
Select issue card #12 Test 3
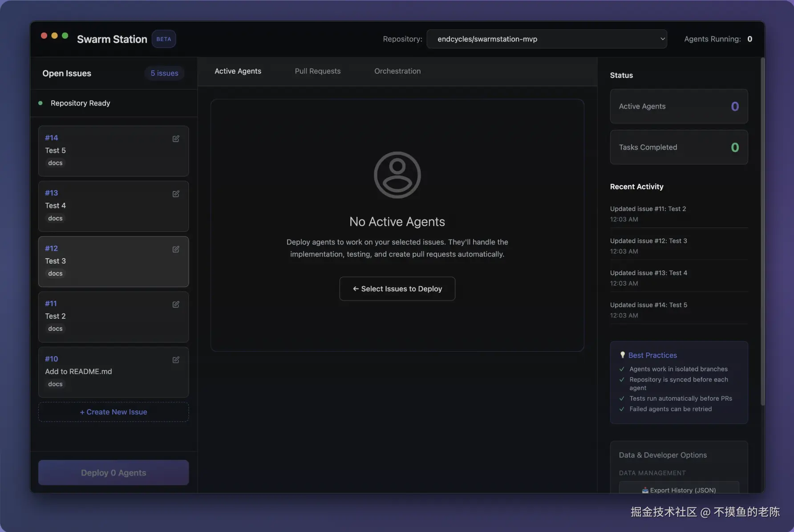[x=113, y=261]
